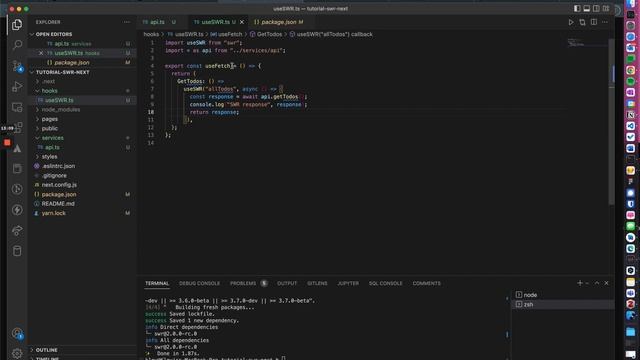The image size is (640, 360).
Task: Click the Run file play button
Action: pyautogui.click(x=571, y=22)
